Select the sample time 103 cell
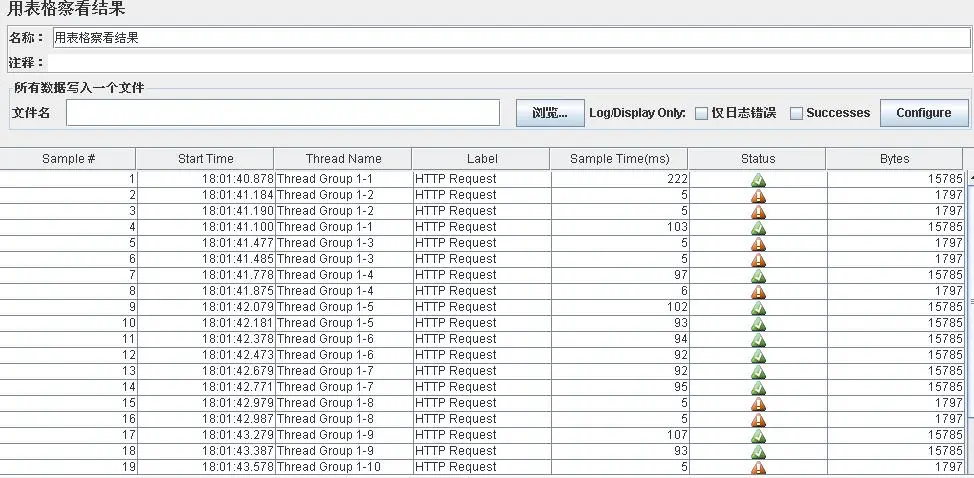 620,227
